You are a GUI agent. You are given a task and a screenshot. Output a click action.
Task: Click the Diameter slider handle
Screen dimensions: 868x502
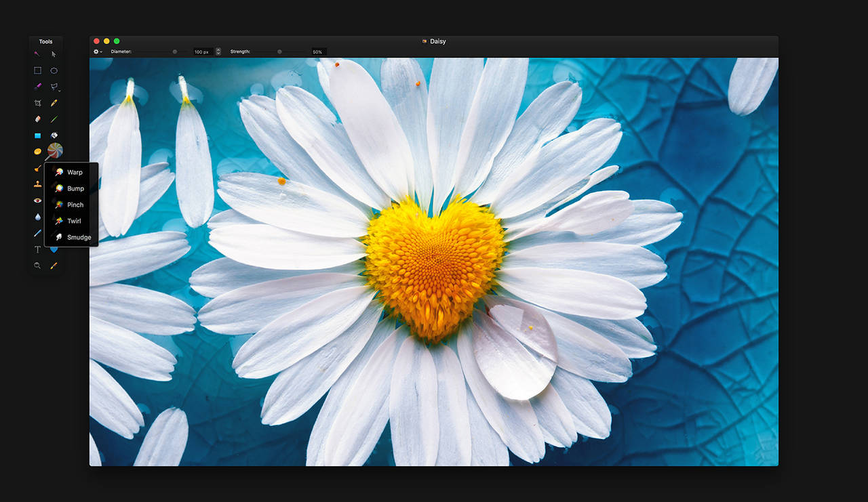[x=175, y=51]
